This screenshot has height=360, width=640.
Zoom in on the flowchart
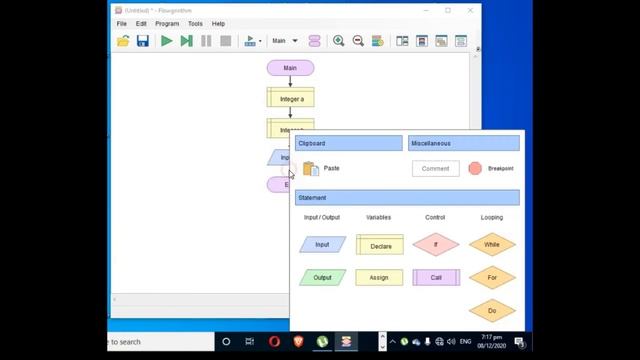338,41
